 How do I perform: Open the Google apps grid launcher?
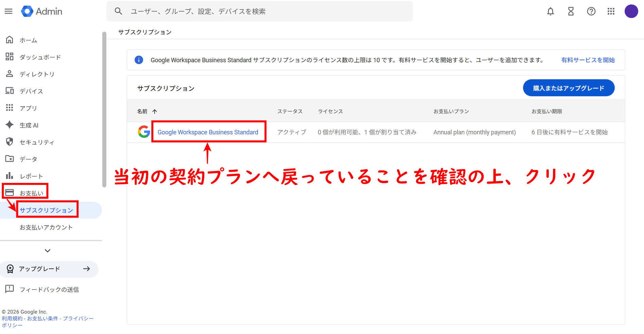[x=611, y=11]
